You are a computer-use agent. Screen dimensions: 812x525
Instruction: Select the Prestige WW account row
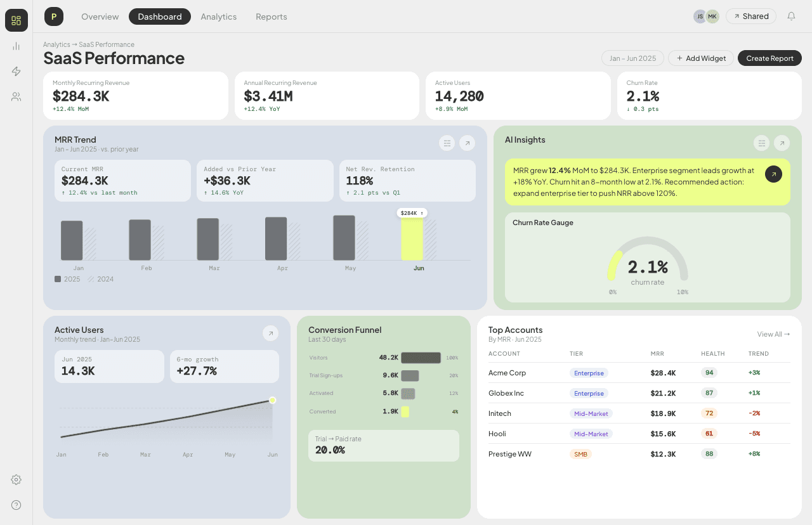click(x=639, y=454)
